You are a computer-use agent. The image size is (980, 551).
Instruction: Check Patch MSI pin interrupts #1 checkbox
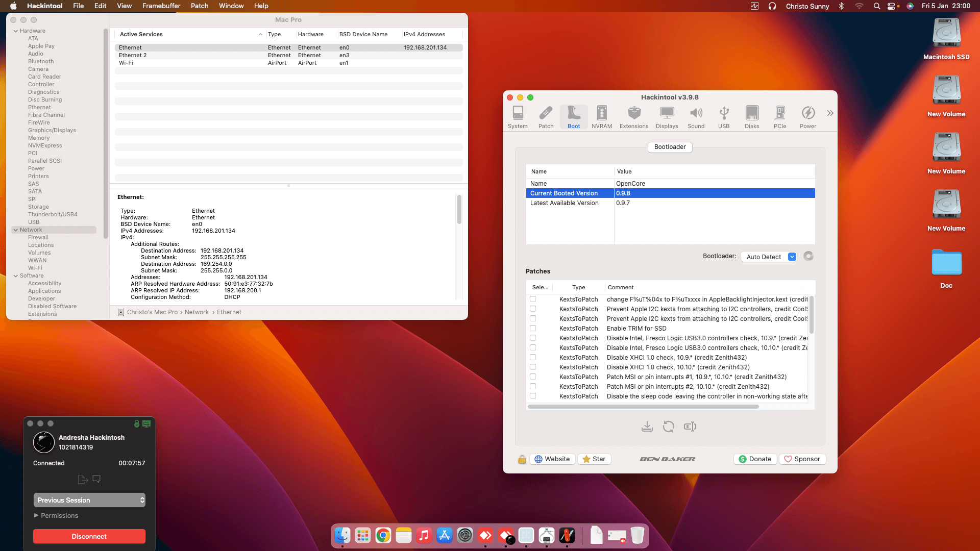click(x=533, y=377)
